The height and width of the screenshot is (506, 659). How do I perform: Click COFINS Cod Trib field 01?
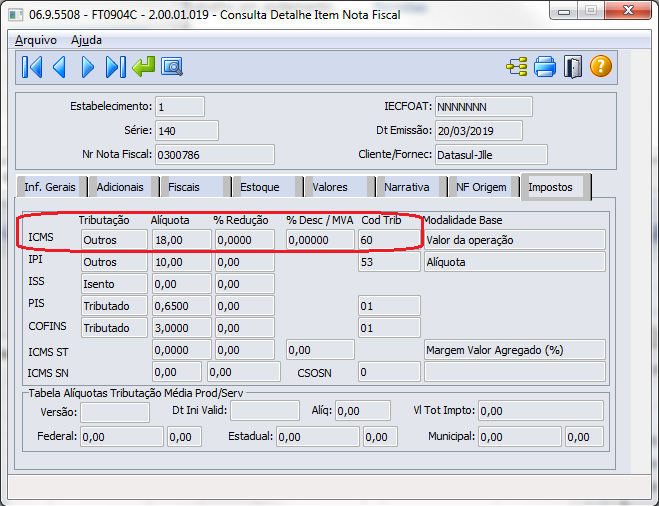(389, 327)
